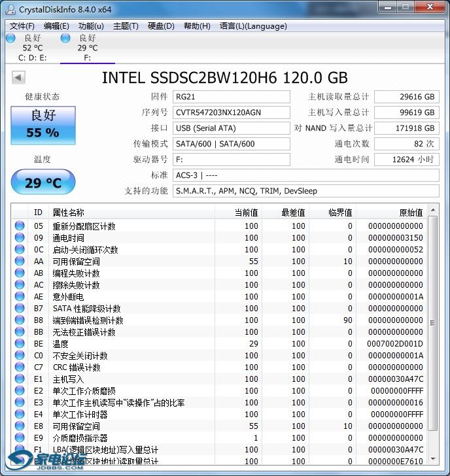Click scroll up arrow of attribute list

pyautogui.click(x=433, y=210)
